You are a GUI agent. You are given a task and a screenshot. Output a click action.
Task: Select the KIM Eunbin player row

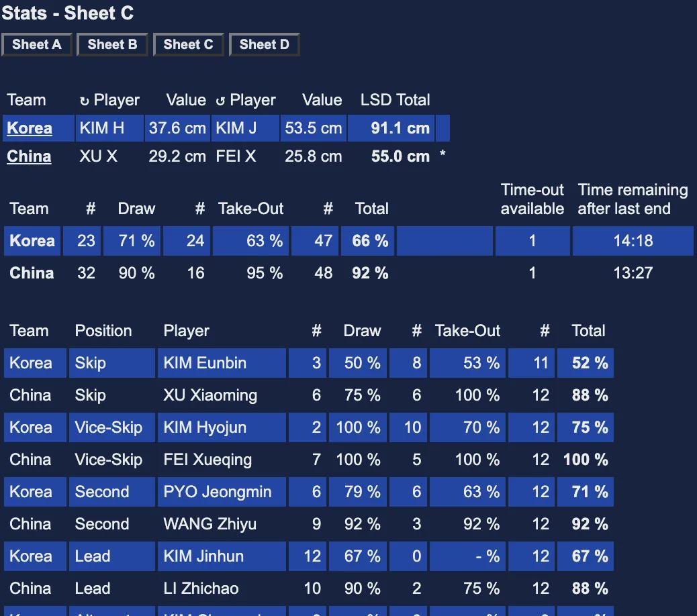(308, 363)
